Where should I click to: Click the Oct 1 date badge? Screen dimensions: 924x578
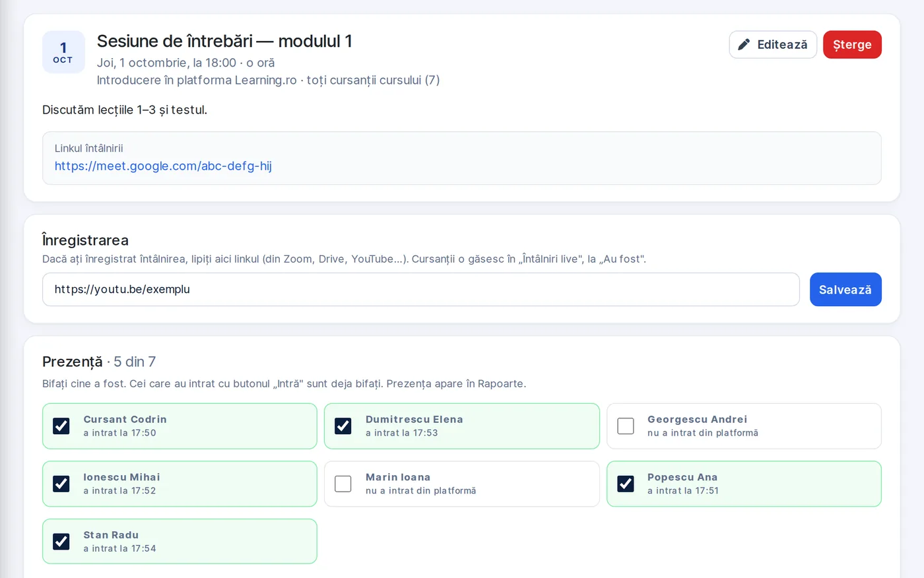click(x=63, y=52)
